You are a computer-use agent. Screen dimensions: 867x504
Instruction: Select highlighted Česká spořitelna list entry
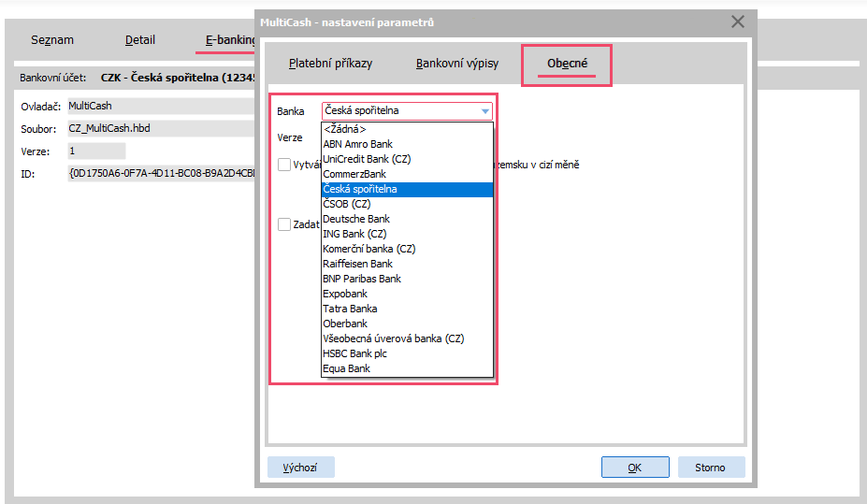[x=407, y=189]
